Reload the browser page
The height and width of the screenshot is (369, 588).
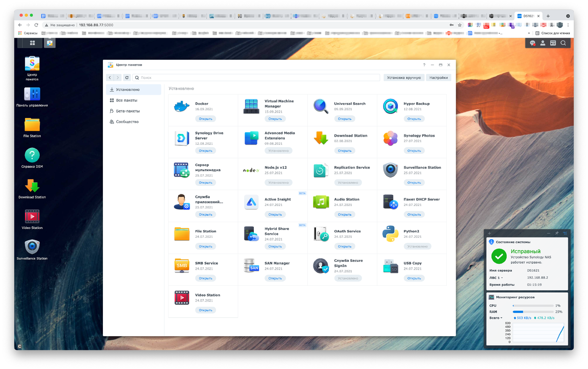[x=36, y=25]
